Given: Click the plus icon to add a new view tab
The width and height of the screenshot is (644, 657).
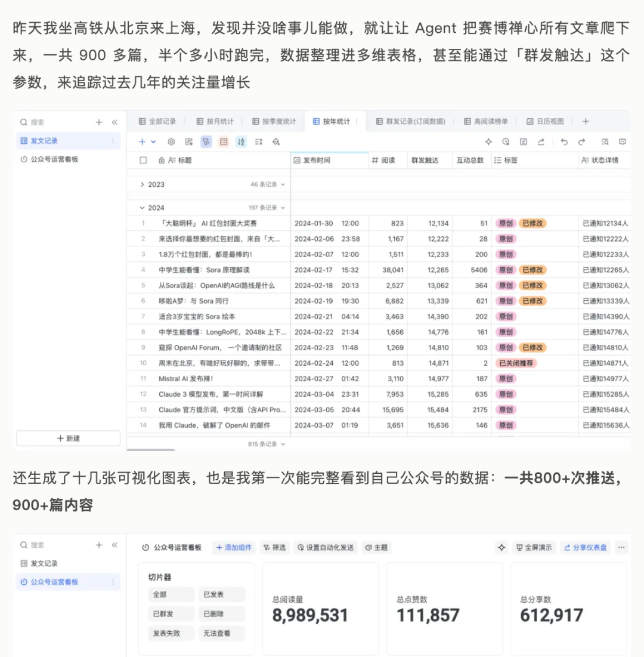Looking at the screenshot, I should tap(586, 122).
